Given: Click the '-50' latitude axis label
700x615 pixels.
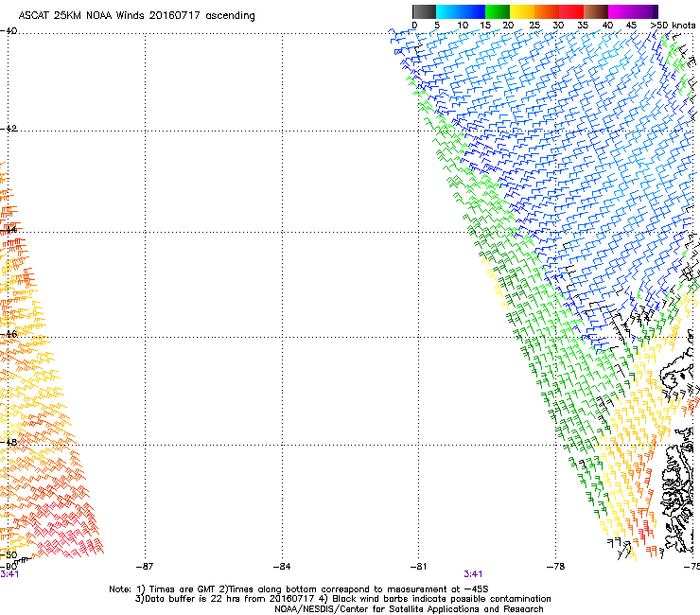Looking at the screenshot, I should [x=9, y=555].
